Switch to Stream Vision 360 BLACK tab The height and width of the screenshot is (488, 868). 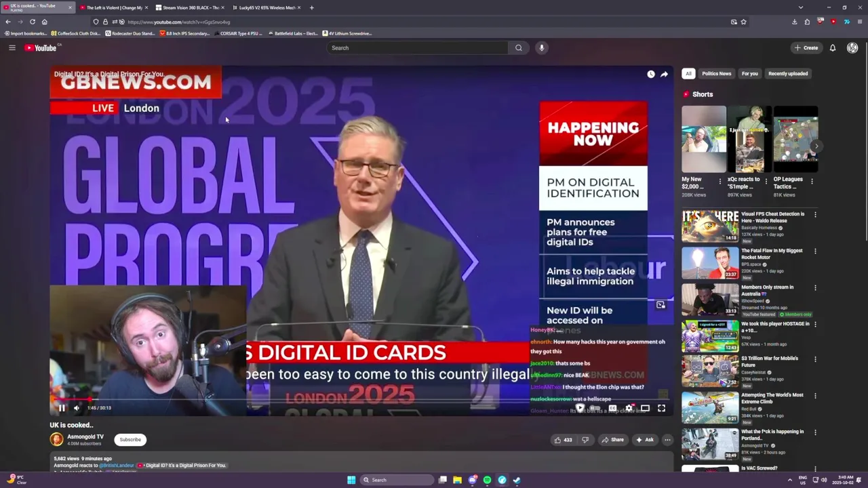pos(191,7)
